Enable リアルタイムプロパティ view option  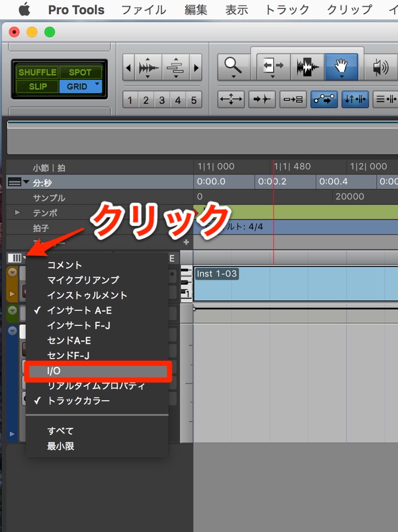point(97,386)
